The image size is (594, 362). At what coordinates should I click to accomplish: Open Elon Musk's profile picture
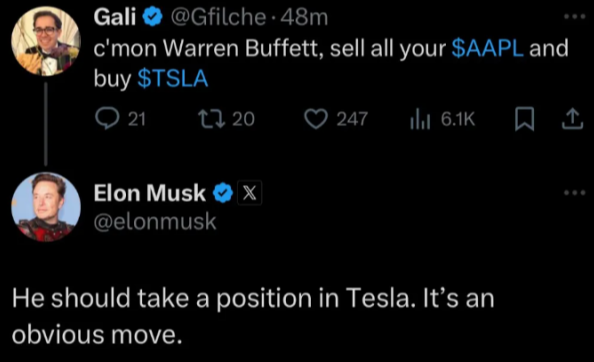pos(46,207)
